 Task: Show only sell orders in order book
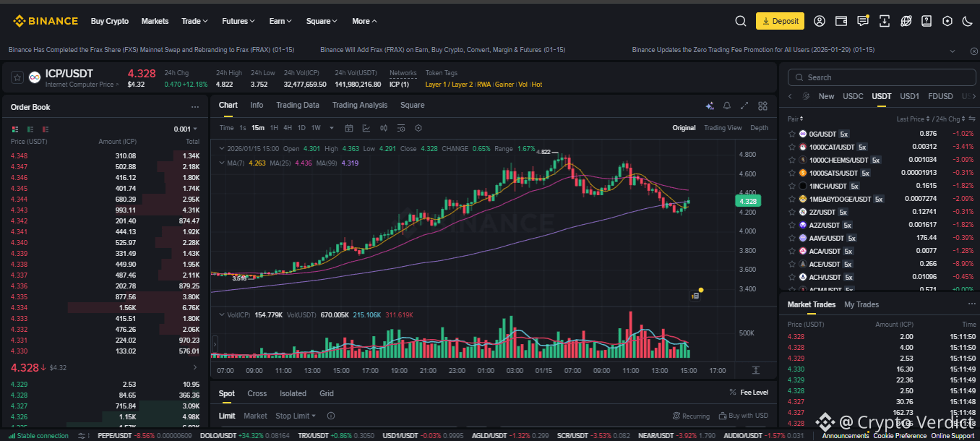pos(46,129)
